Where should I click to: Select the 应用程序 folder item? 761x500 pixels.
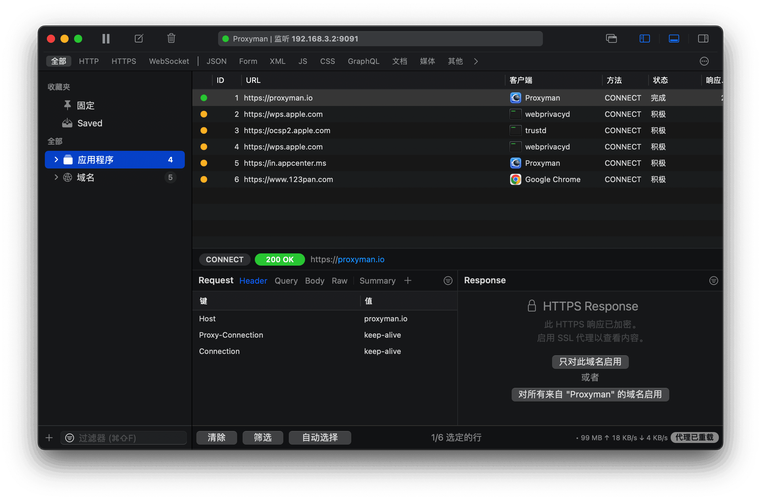[x=115, y=160]
